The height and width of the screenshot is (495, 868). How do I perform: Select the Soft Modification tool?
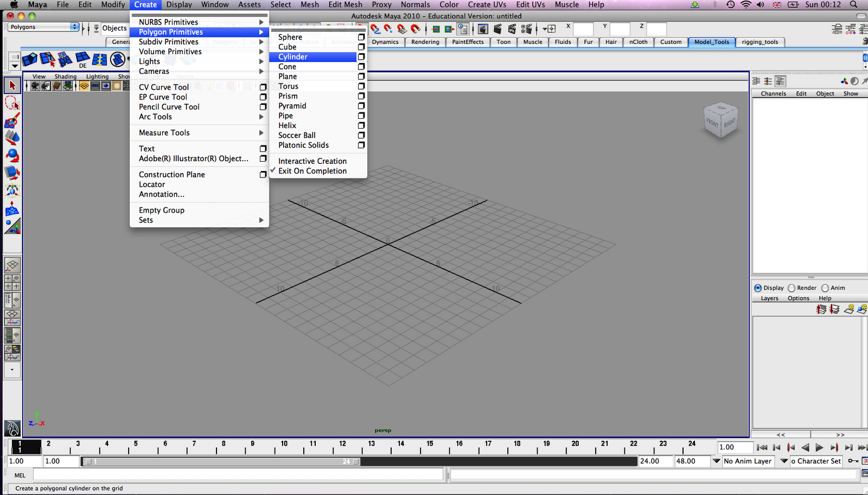click(x=12, y=208)
